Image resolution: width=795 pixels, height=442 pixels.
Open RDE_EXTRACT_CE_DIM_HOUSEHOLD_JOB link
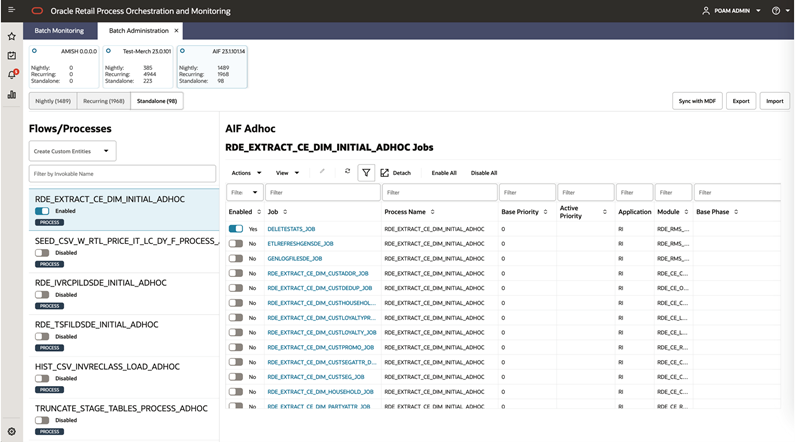[320, 392]
